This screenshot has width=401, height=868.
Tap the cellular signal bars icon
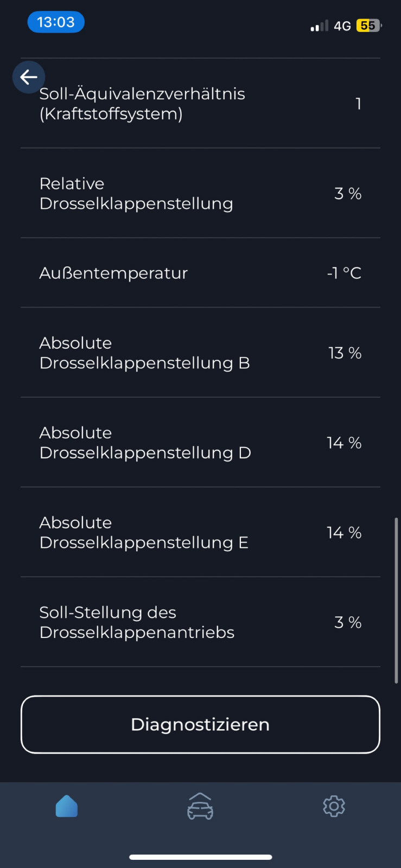click(x=319, y=25)
